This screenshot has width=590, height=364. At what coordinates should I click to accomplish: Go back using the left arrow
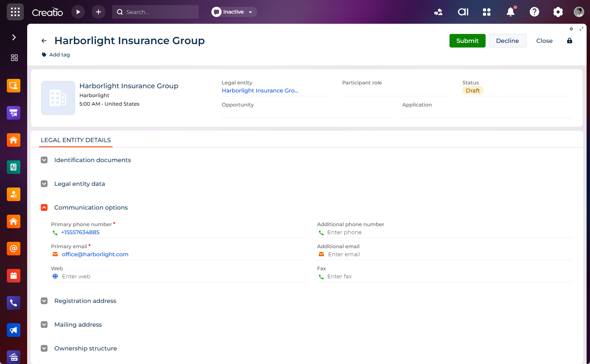point(44,41)
